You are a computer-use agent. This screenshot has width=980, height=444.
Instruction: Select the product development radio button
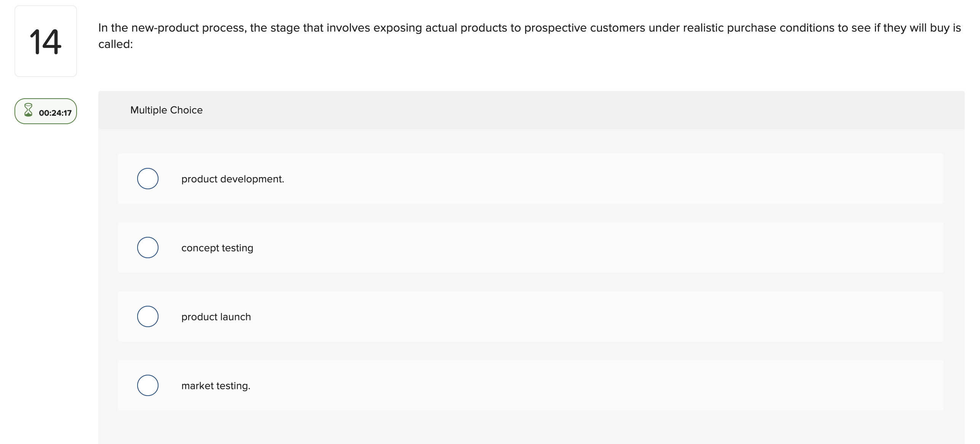point(147,178)
